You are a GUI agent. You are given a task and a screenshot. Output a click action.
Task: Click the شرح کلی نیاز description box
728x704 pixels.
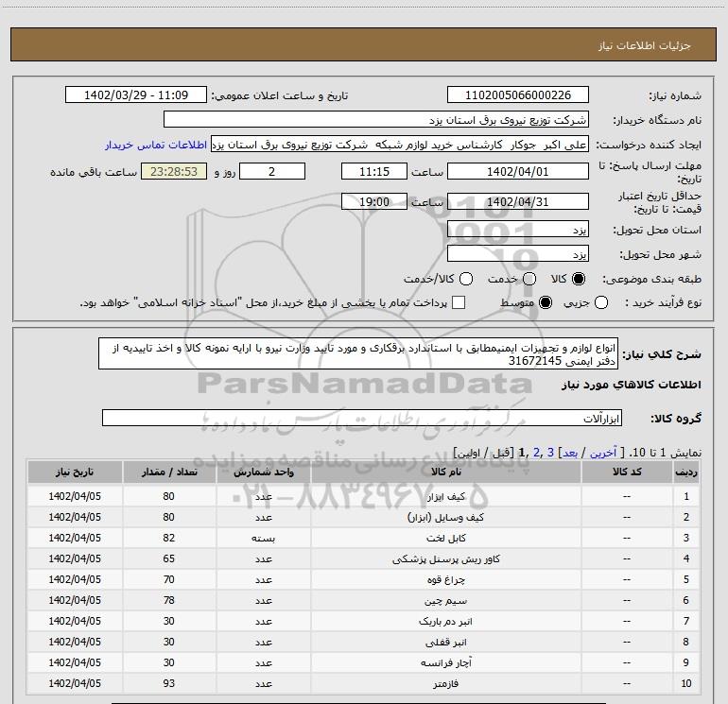(x=358, y=353)
